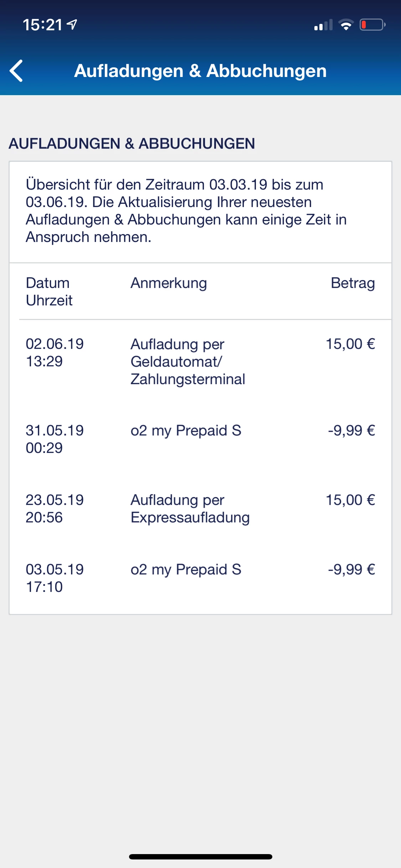The width and height of the screenshot is (401, 868).
Task: Tap the -9,99 € amount from 03.05.19
Action: [351, 569]
